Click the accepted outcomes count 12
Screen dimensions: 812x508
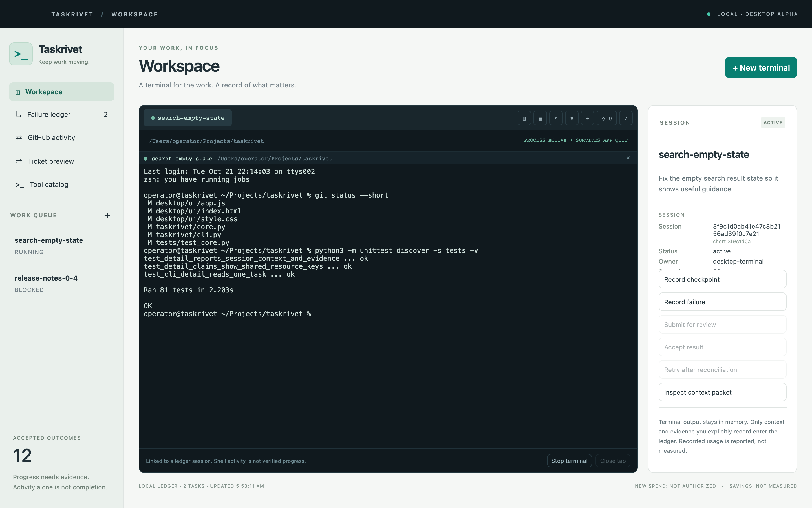point(22,456)
